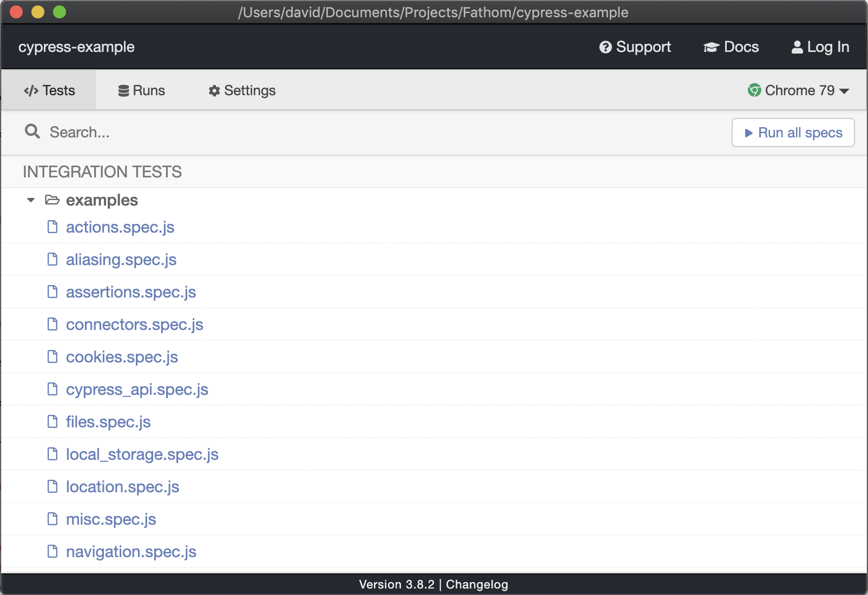Click file icon beside cypress_api.spec.js

click(52, 389)
